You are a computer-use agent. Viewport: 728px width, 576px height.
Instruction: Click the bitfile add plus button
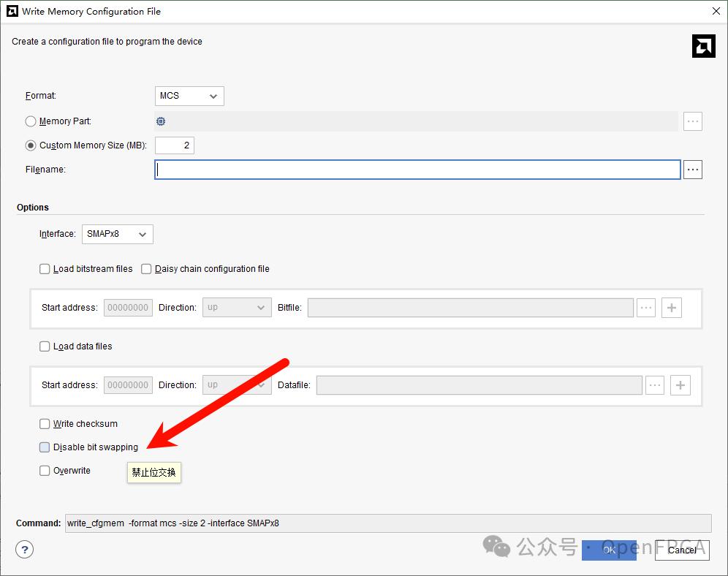click(671, 308)
